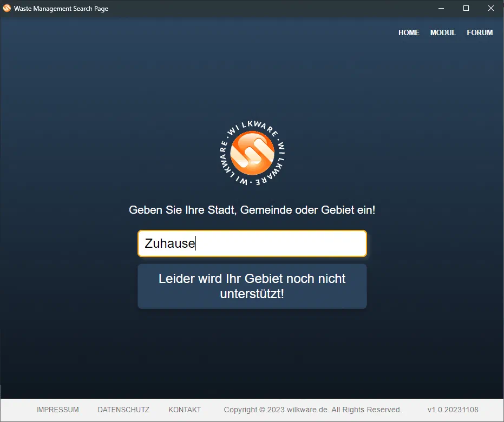This screenshot has height=422, width=504.
Task: Click the copyright wilkware.de notice
Action: pyautogui.click(x=313, y=410)
